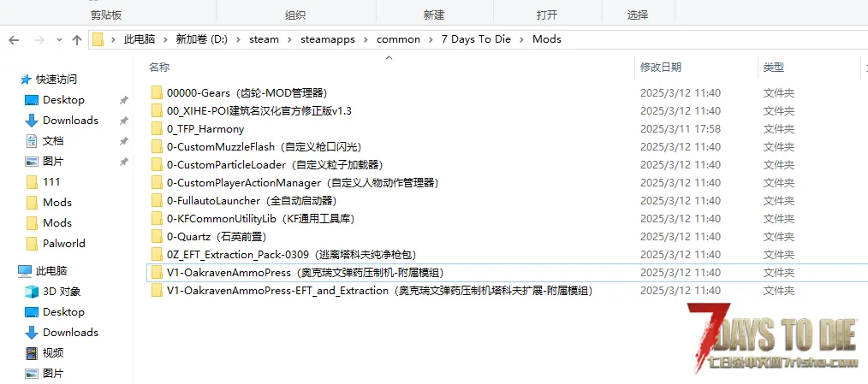This screenshot has width=868, height=384.
Task: Click 0-Quartz（石英前置）folder name
Action: (218, 236)
